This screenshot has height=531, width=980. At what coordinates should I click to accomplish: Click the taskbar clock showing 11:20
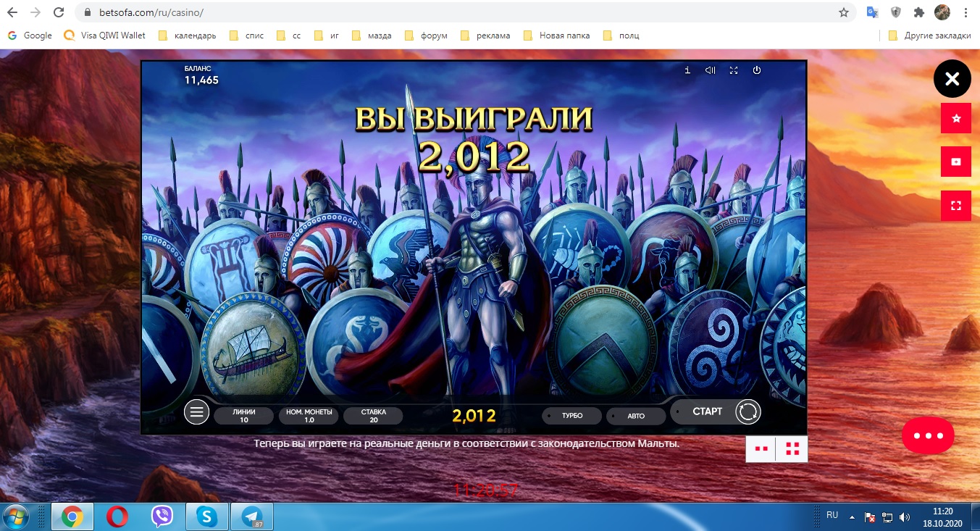click(x=943, y=517)
